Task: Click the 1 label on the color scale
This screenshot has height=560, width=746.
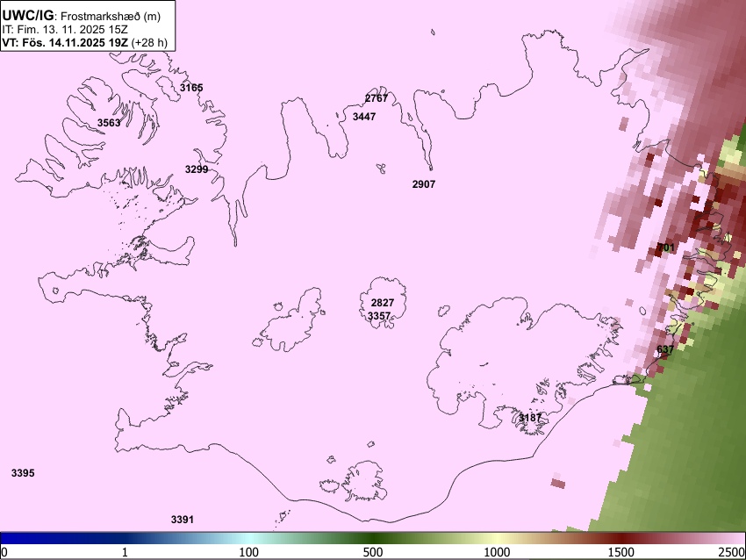Action: [x=125, y=552]
